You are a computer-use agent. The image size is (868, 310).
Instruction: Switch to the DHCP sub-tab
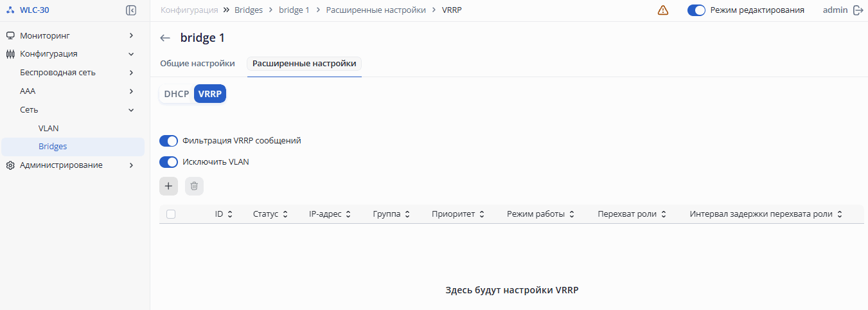(177, 94)
